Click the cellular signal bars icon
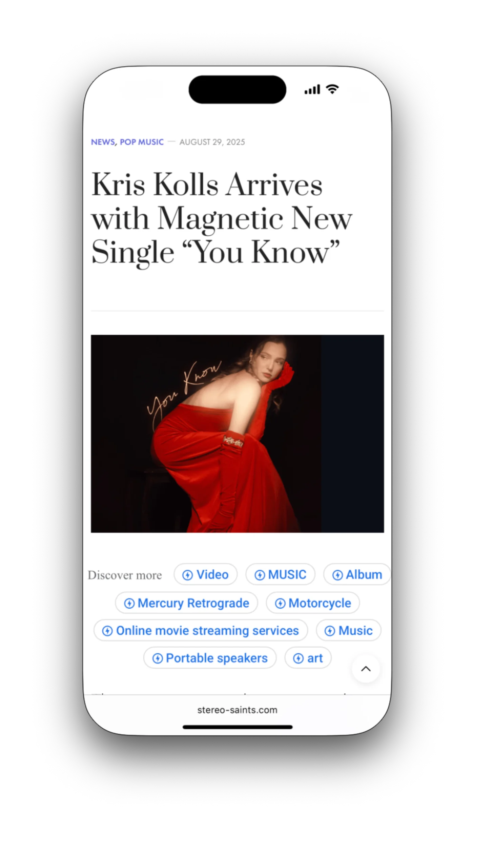 tap(312, 90)
